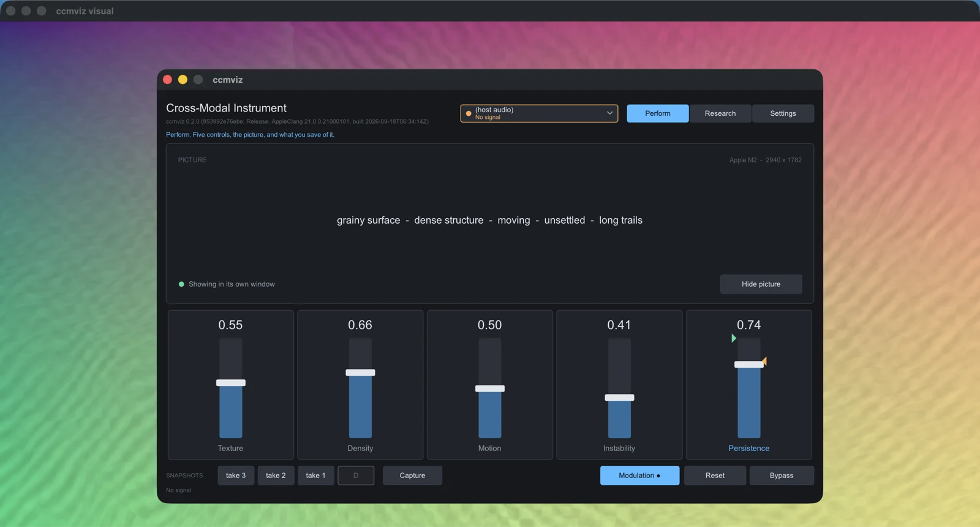Click the Density slider handle
The image size is (980, 527).
360,373
